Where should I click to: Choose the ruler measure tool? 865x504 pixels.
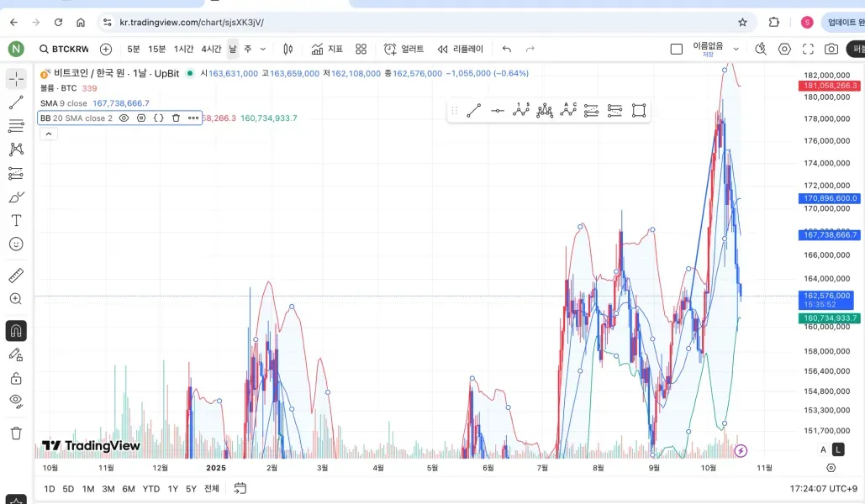click(x=16, y=276)
